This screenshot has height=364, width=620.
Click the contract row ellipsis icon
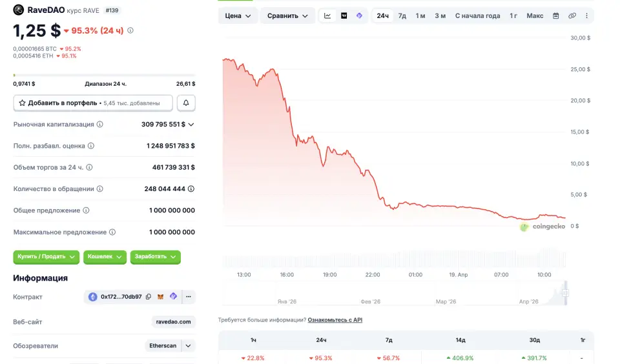click(x=189, y=297)
